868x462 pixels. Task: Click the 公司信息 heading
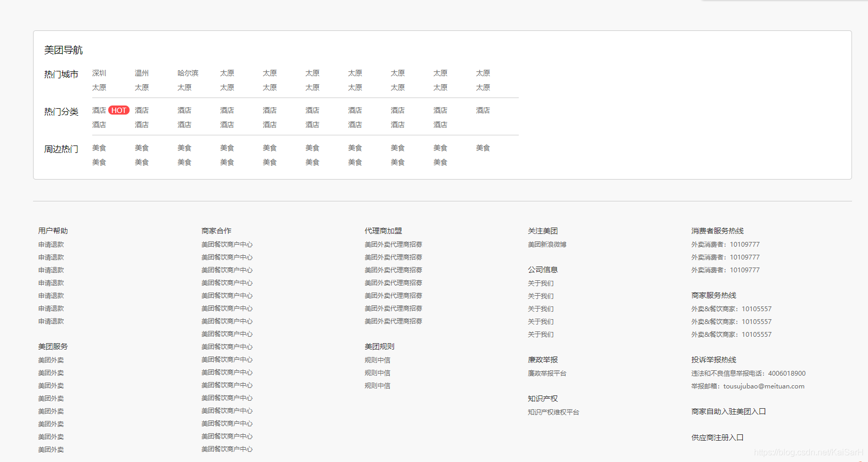(x=543, y=270)
